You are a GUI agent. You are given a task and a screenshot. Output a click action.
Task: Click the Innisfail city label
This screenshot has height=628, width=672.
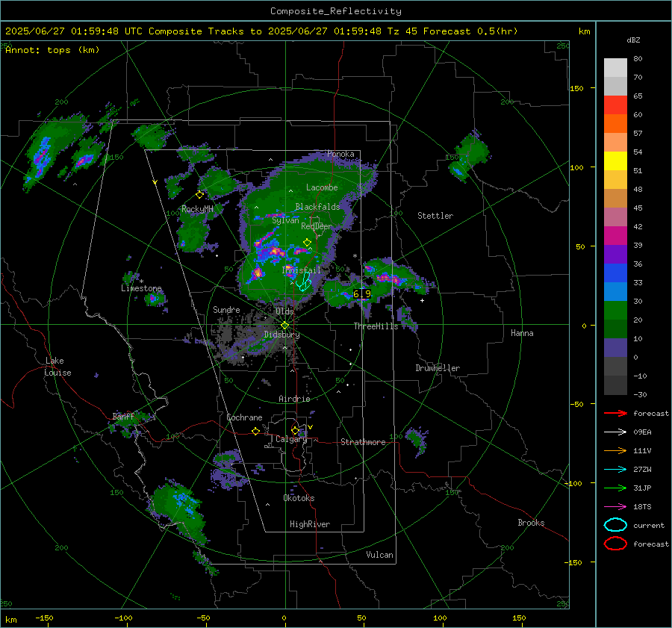point(302,270)
